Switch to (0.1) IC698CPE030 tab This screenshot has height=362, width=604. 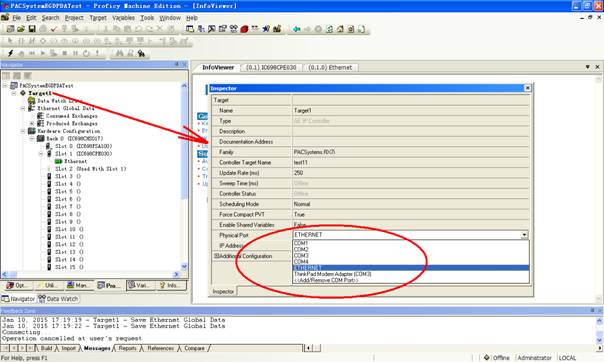271,67
